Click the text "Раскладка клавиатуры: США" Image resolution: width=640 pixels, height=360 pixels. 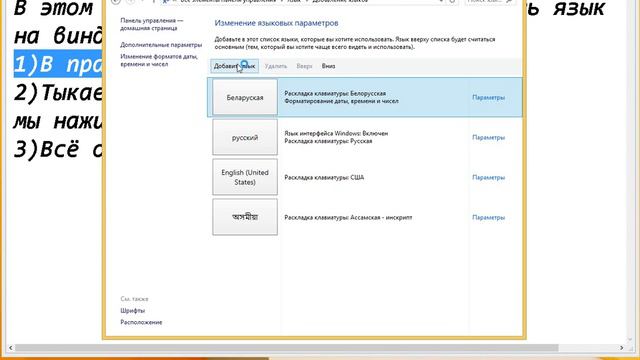[324, 178]
